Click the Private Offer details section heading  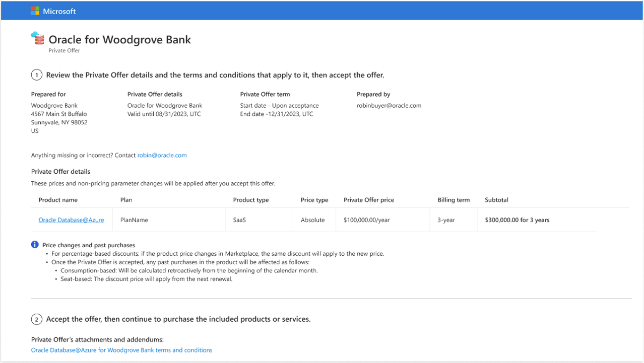pos(60,171)
